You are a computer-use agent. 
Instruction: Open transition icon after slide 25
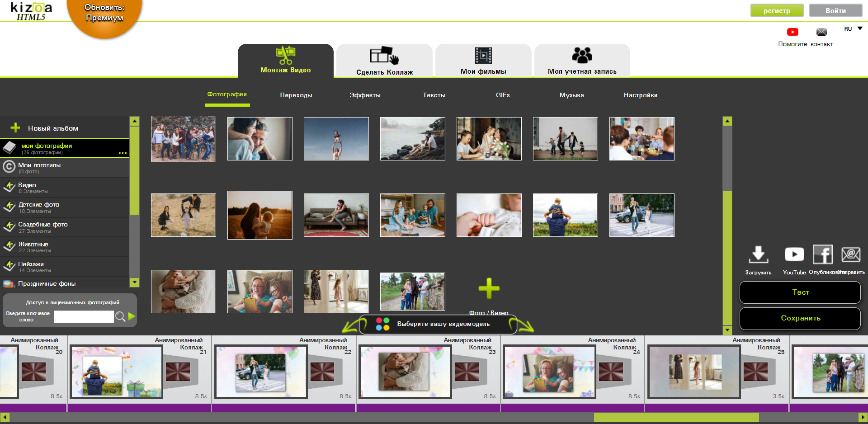click(755, 372)
